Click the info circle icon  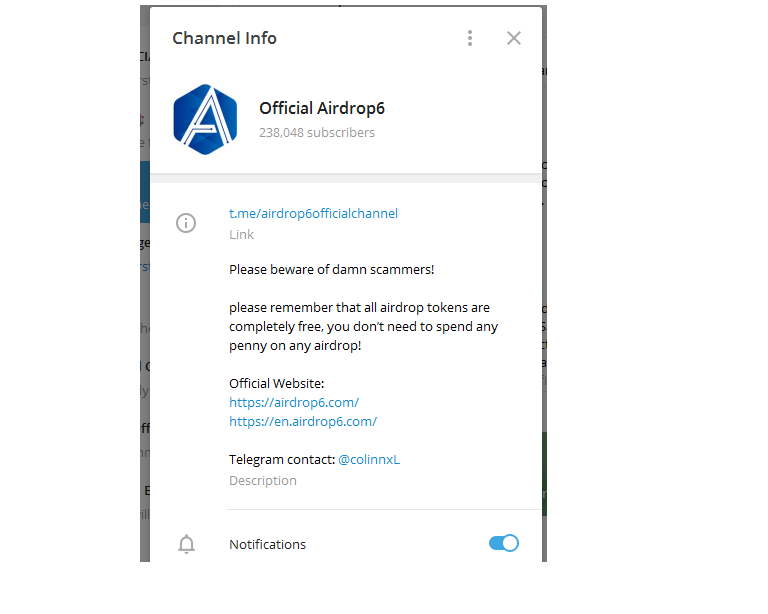(186, 223)
